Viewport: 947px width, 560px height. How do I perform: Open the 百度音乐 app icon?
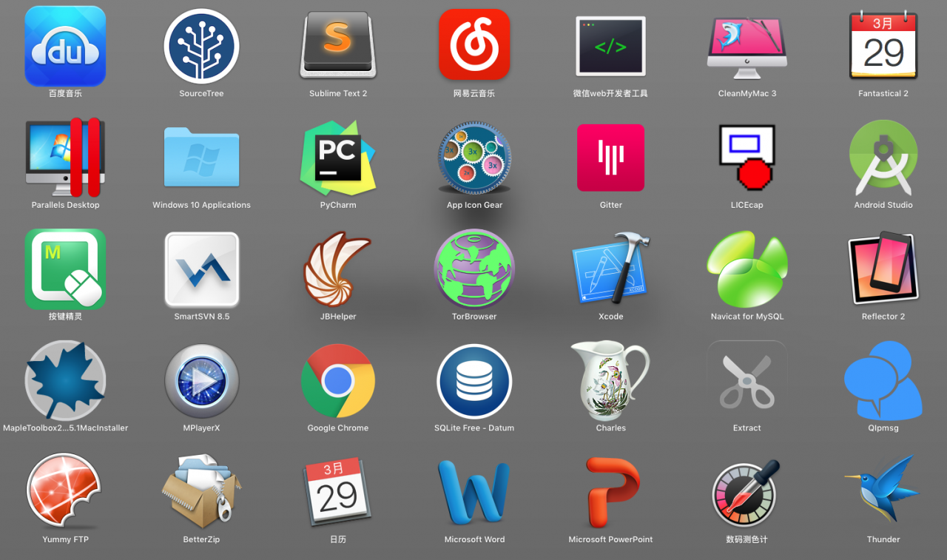tap(65, 46)
